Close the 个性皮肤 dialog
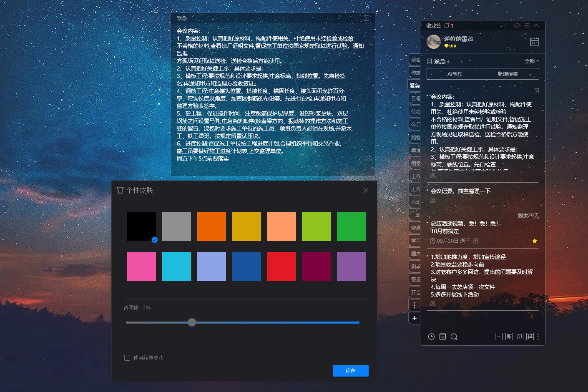 [366, 190]
